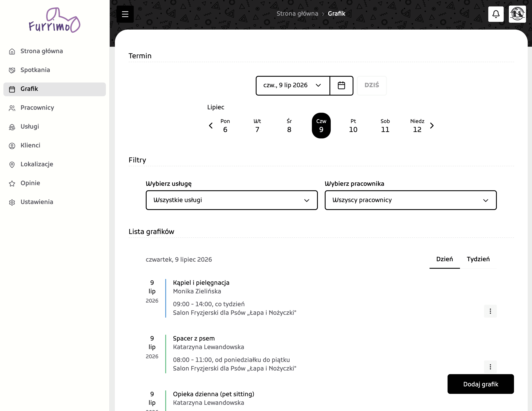Go to next week arrow
532x411 pixels.
(432, 126)
